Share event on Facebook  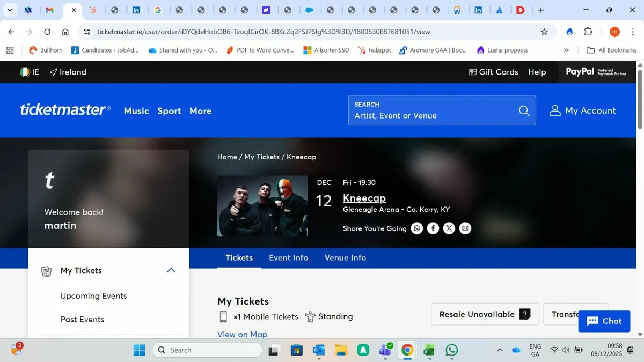point(433,228)
